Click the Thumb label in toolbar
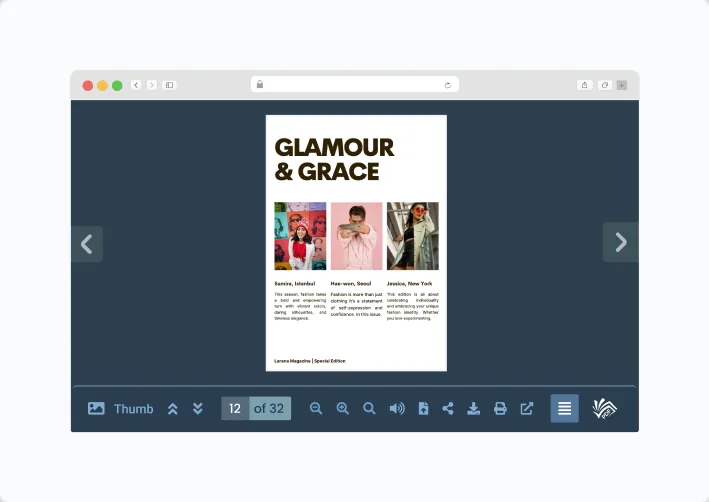The image size is (709, 502). (x=133, y=409)
